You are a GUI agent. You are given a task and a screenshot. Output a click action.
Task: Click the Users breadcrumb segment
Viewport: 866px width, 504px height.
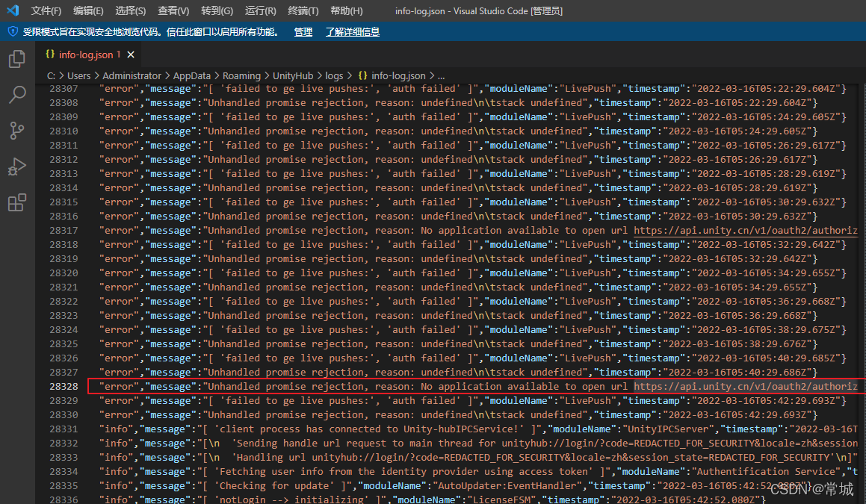tap(79, 75)
